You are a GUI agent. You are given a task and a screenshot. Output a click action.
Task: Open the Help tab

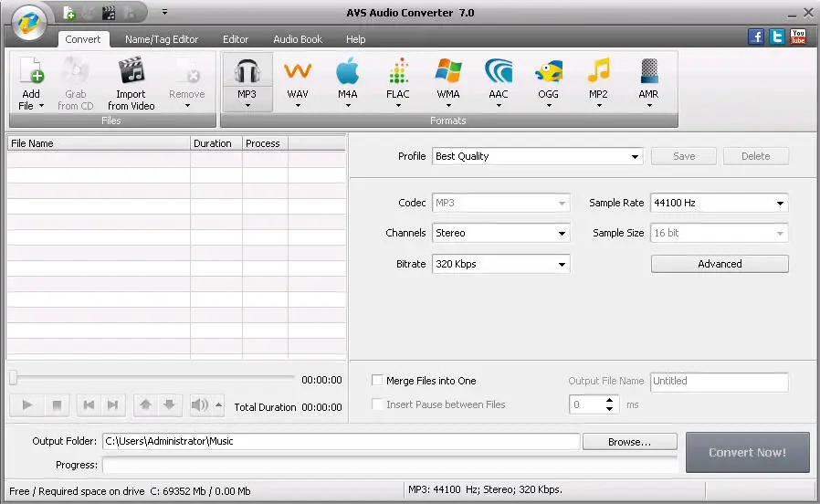[355, 39]
